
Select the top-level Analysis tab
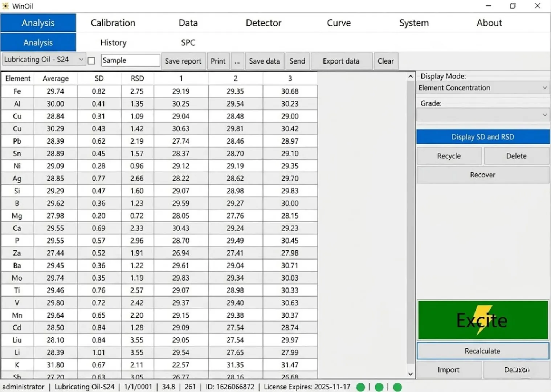point(38,23)
